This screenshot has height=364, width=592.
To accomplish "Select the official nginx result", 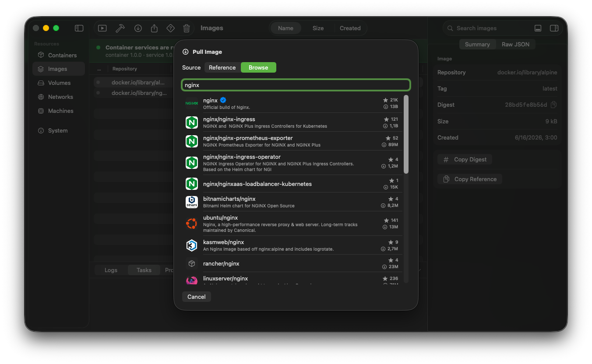I will point(292,103).
